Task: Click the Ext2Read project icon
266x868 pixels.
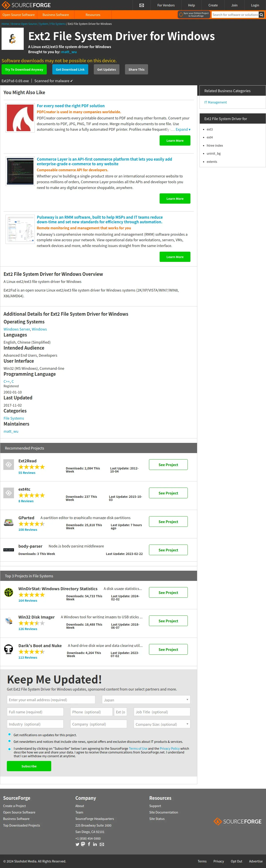Action: 9,464
